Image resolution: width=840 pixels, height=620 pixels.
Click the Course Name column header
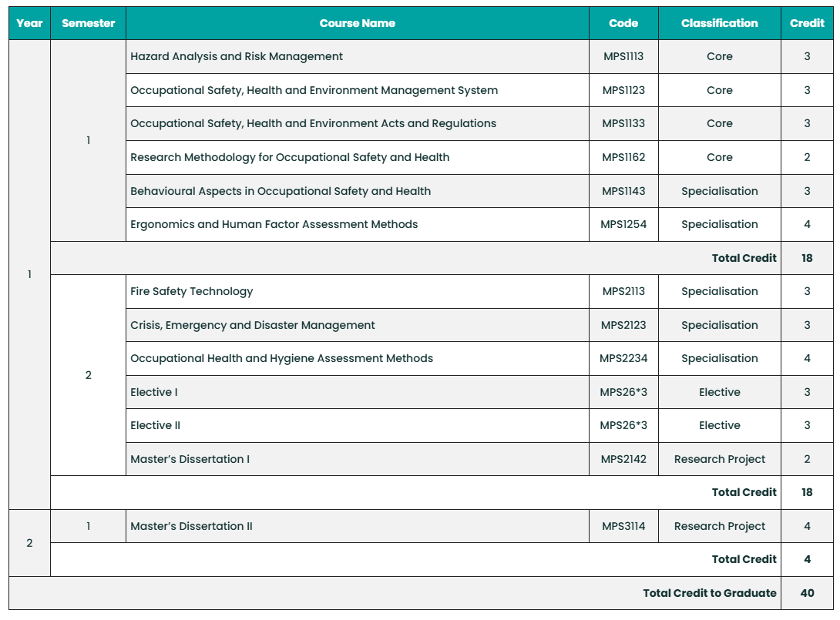click(x=357, y=23)
